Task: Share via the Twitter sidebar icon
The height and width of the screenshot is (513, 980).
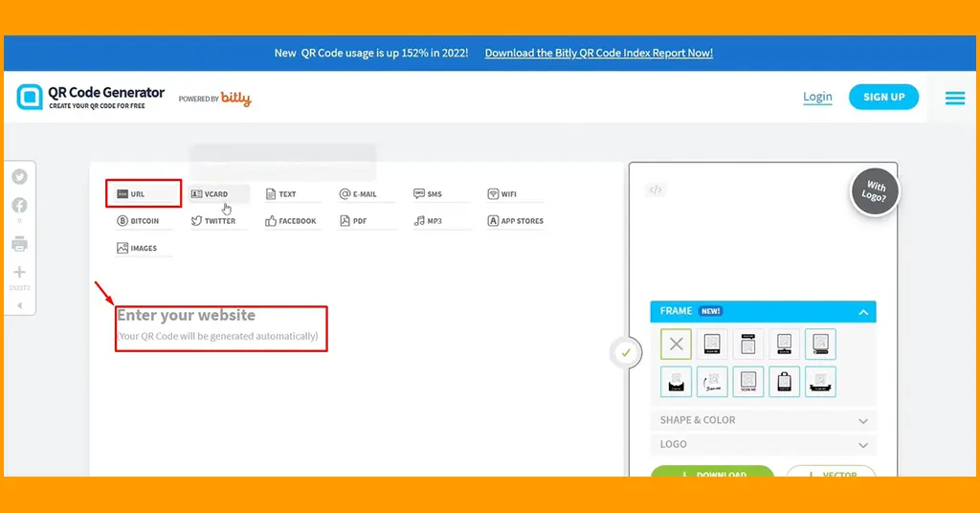Action: point(19,177)
